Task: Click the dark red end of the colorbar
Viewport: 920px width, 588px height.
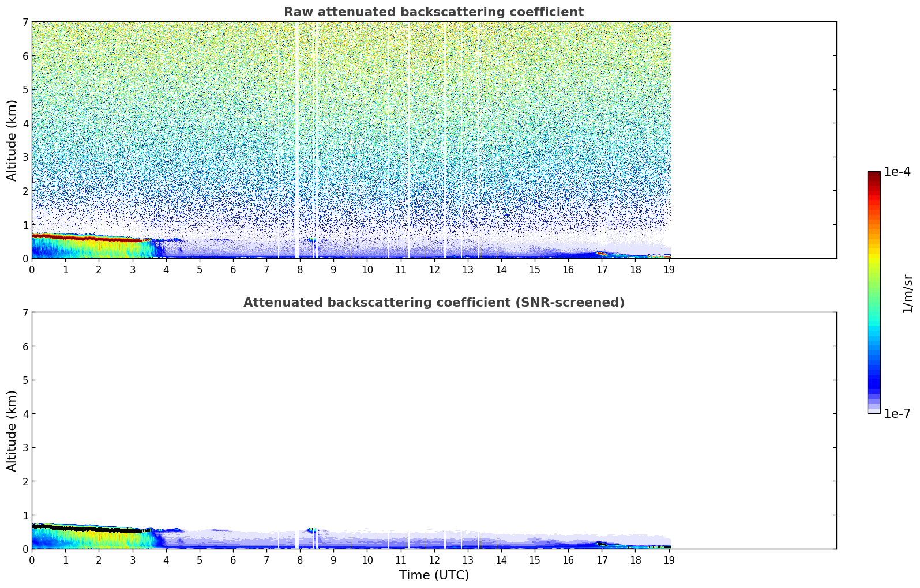Action: point(874,175)
